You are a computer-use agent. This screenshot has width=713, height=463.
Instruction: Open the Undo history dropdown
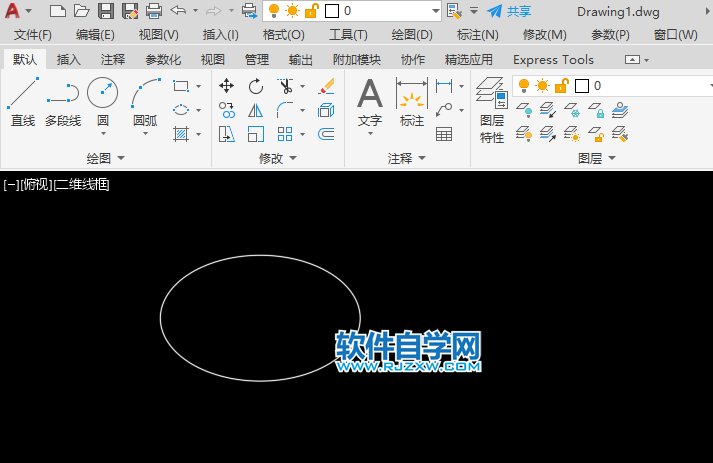click(x=196, y=10)
